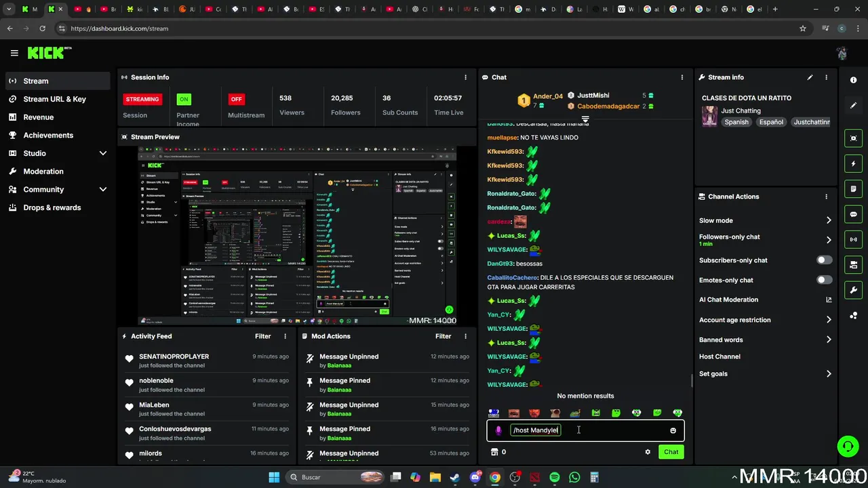868x488 pixels.
Task: Click the pencil icon in right rail
Action: pyautogui.click(x=853, y=106)
